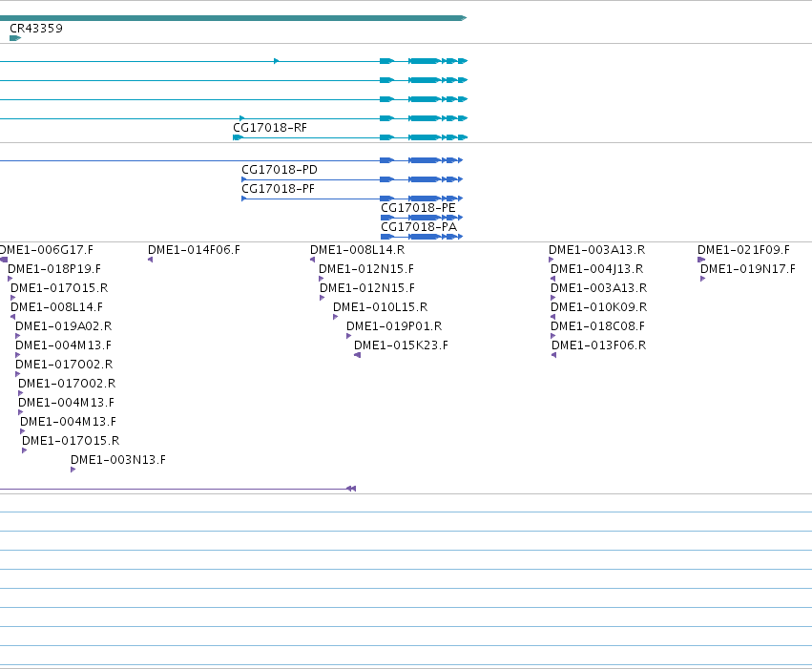The height and width of the screenshot is (669, 812).
Task: Select the DME1-008L14.F label
Action: click(x=56, y=307)
